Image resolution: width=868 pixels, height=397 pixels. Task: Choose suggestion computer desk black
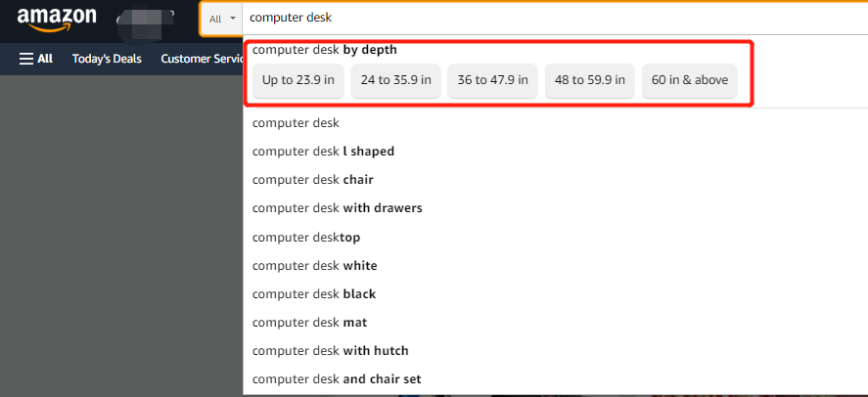pyautogui.click(x=555, y=293)
